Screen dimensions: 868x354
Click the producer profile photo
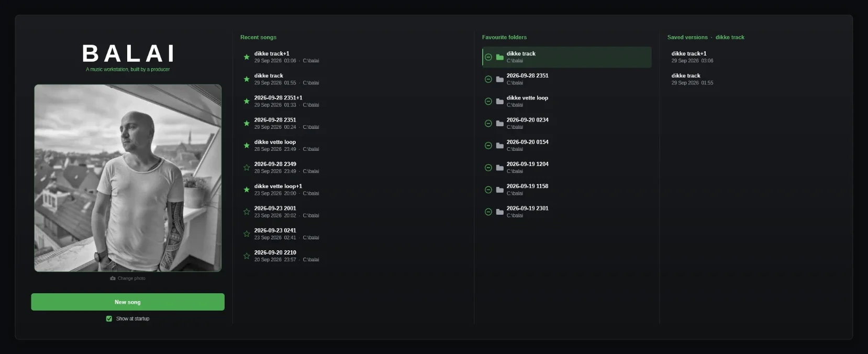coord(128,178)
